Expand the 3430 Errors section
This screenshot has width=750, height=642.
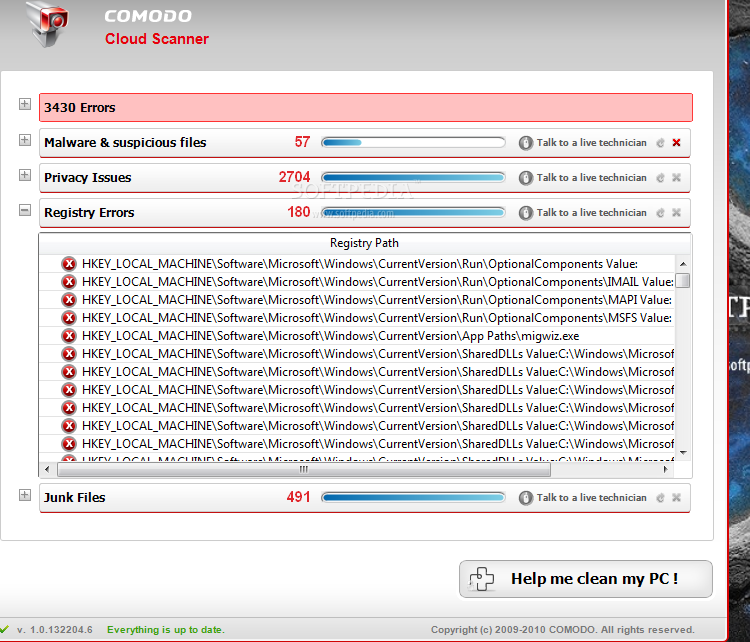25,104
